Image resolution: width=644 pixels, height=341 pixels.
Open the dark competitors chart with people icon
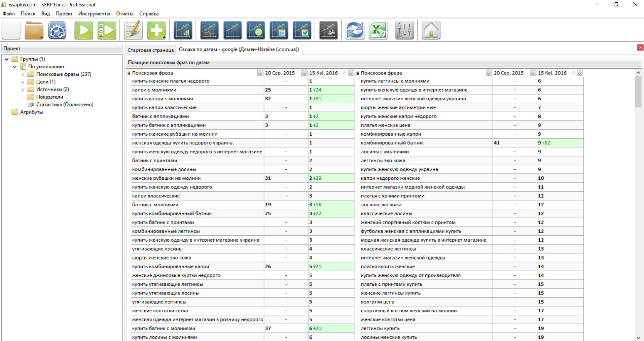point(328,30)
